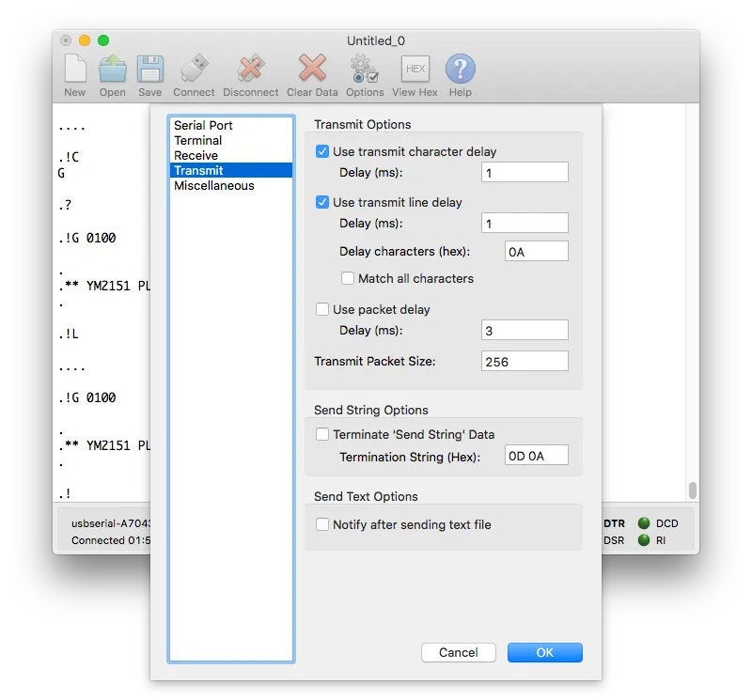Viewport: 752px width, 700px height.
Task: Click the line delay ms field
Action: tap(525, 223)
